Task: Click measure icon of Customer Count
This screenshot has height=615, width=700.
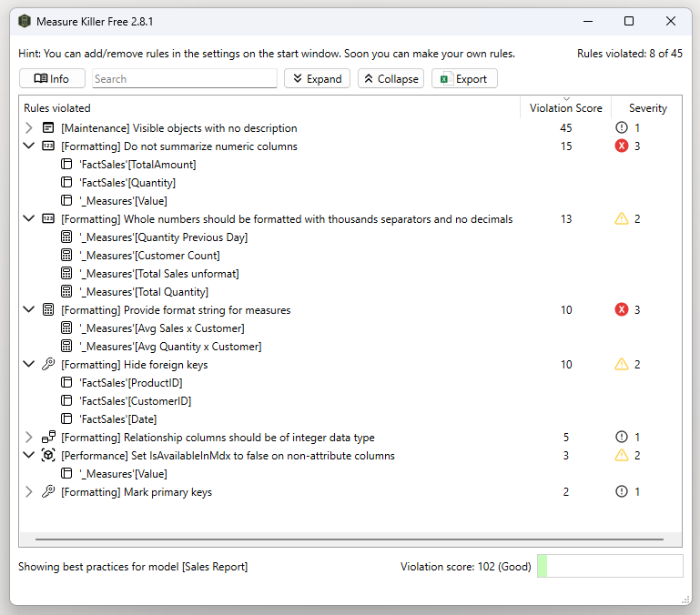Action: [x=66, y=256]
